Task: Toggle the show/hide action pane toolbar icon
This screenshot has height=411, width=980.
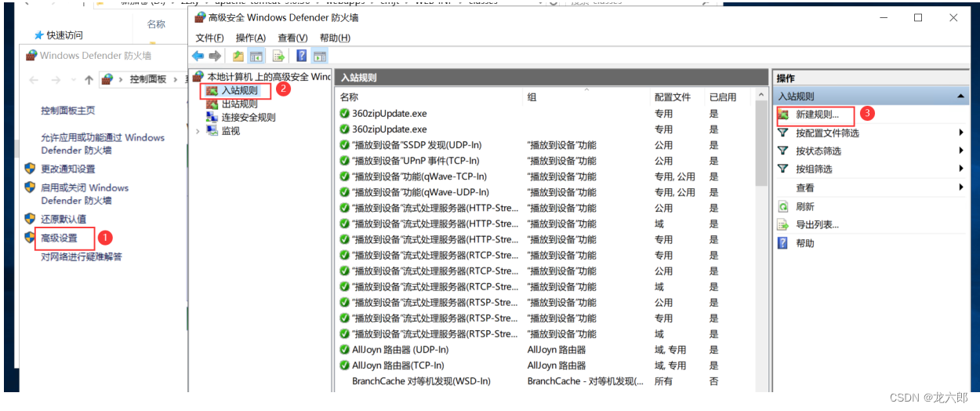Action: click(319, 56)
